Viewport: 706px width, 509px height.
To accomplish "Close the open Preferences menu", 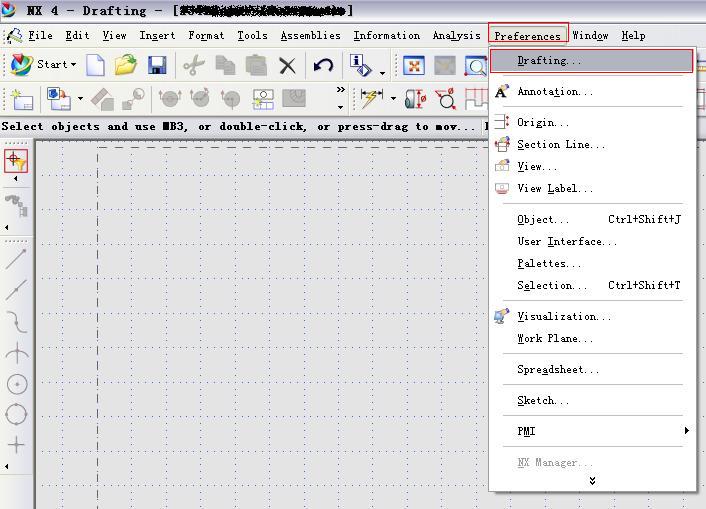I will point(528,36).
